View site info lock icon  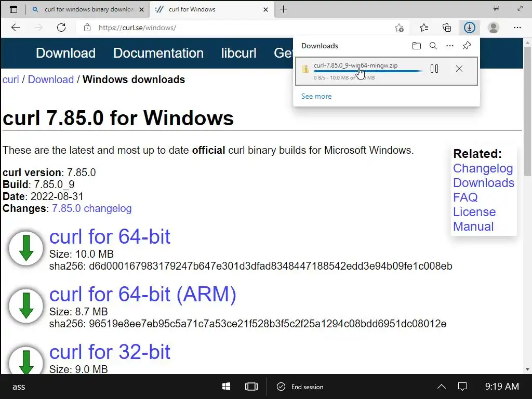coord(87,28)
